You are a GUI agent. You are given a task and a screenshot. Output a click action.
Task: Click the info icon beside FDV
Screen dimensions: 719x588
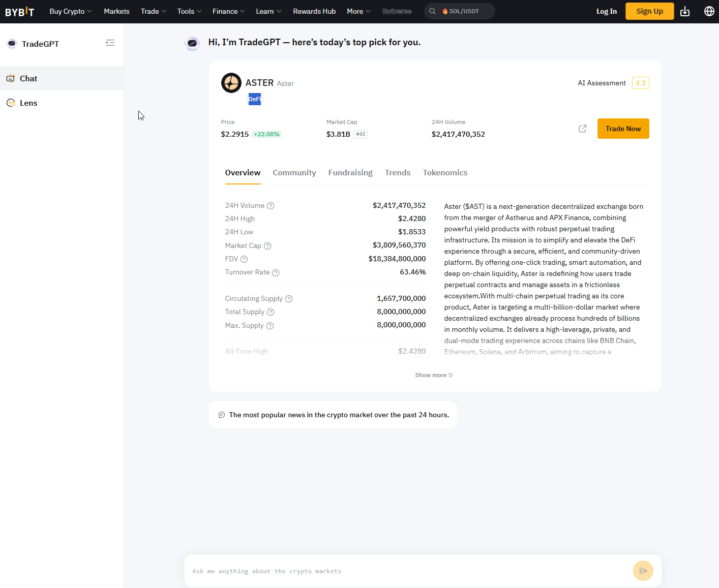pos(244,259)
